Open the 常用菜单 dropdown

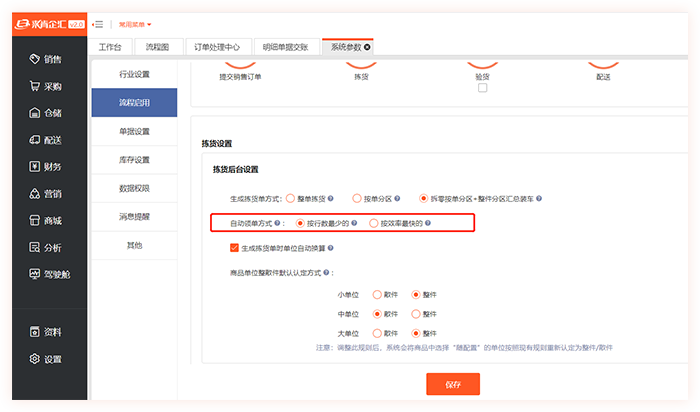pos(135,25)
